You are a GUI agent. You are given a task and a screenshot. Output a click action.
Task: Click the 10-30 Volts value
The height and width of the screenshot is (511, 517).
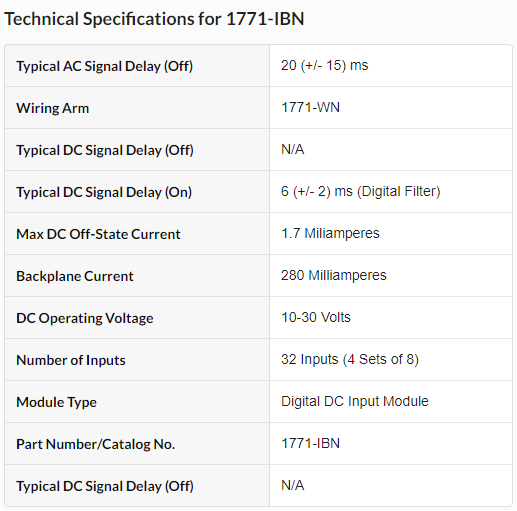pyautogui.click(x=316, y=317)
